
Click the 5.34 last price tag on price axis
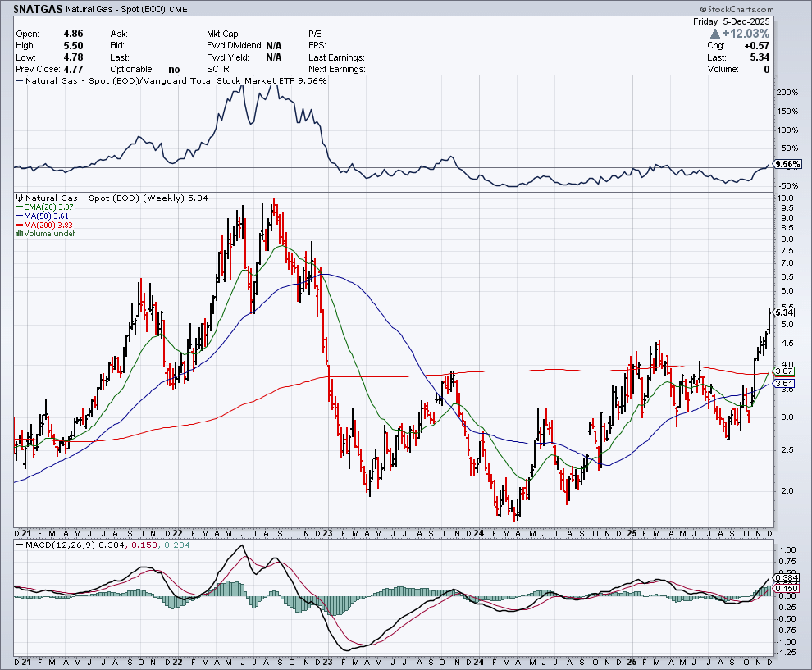(x=784, y=312)
